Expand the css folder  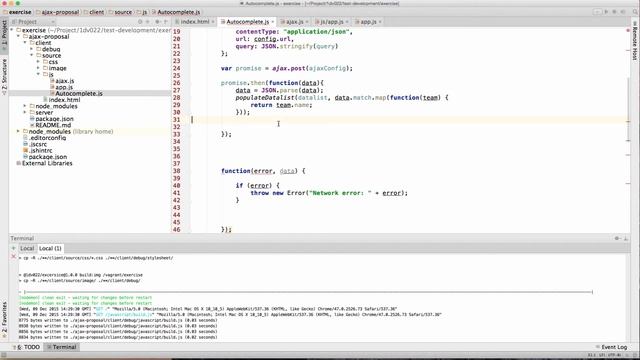point(38,62)
